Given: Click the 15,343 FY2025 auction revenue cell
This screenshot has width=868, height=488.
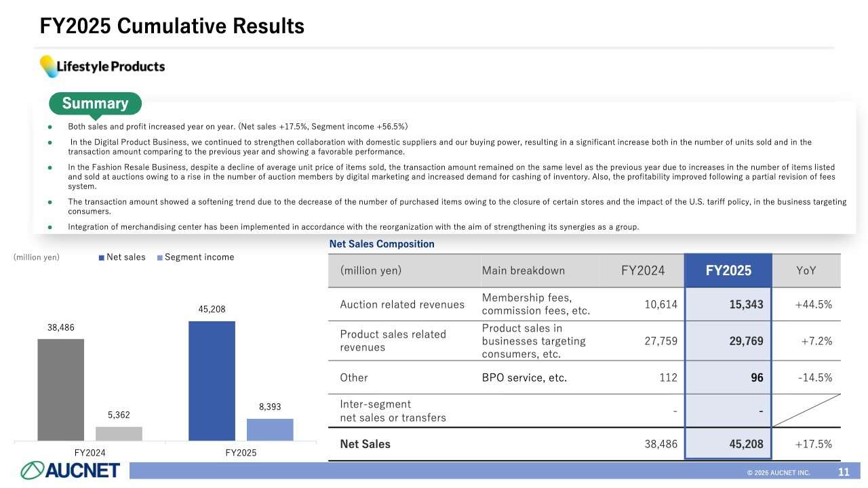Looking at the screenshot, I should (x=728, y=305).
